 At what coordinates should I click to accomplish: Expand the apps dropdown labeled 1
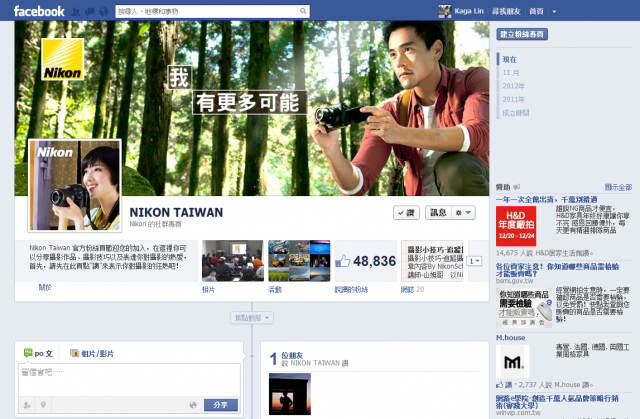475,261
